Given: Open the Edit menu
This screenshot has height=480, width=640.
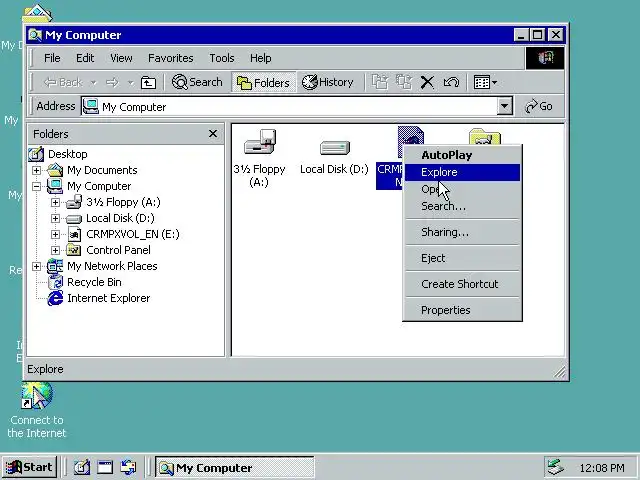Looking at the screenshot, I should pos(85,58).
